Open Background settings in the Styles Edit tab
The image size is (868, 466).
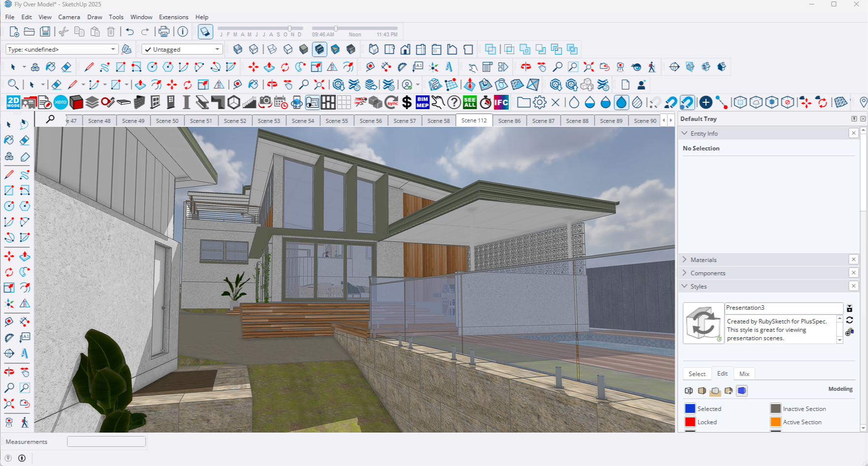(x=715, y=391)
